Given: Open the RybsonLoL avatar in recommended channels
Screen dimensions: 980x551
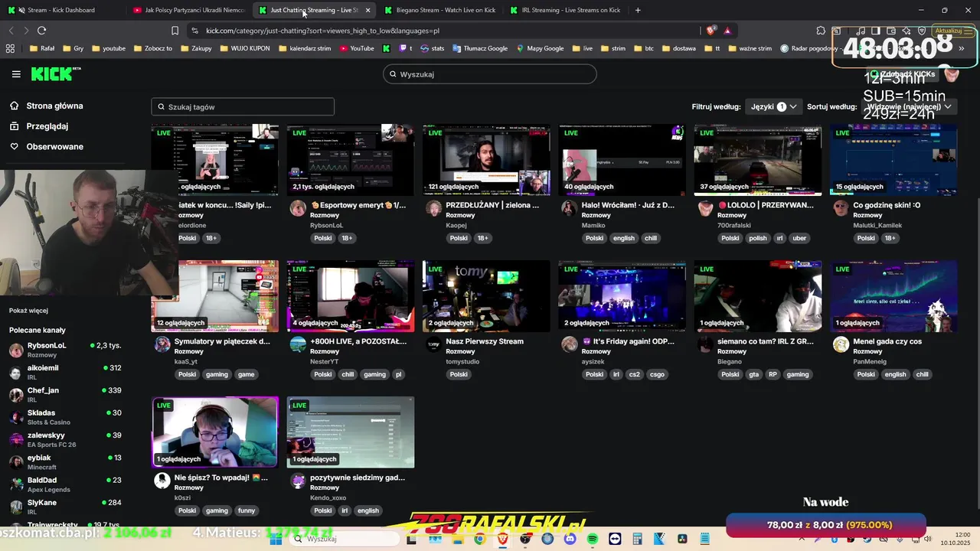Looking at the screenshot, I should point(16,350).
